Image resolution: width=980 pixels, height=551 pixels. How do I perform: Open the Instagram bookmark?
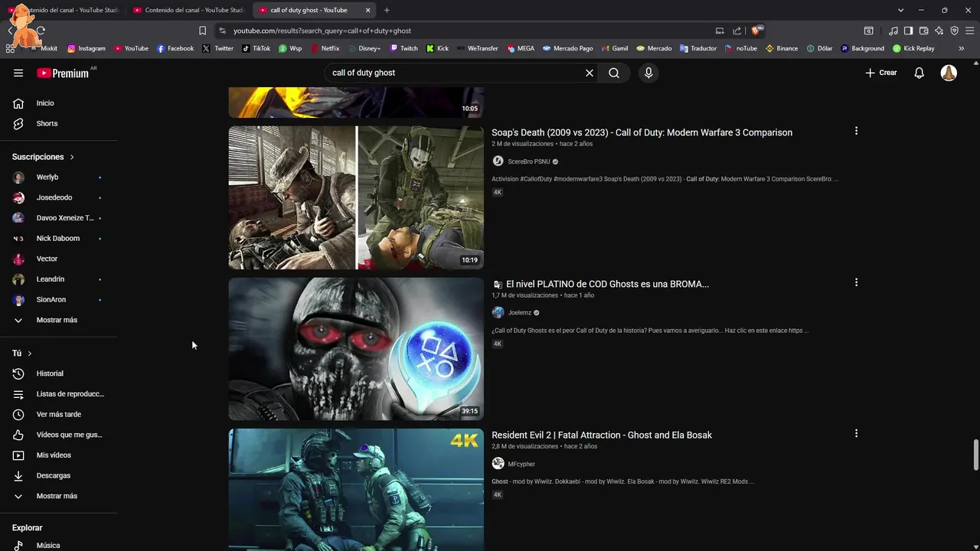click(86, 48)
